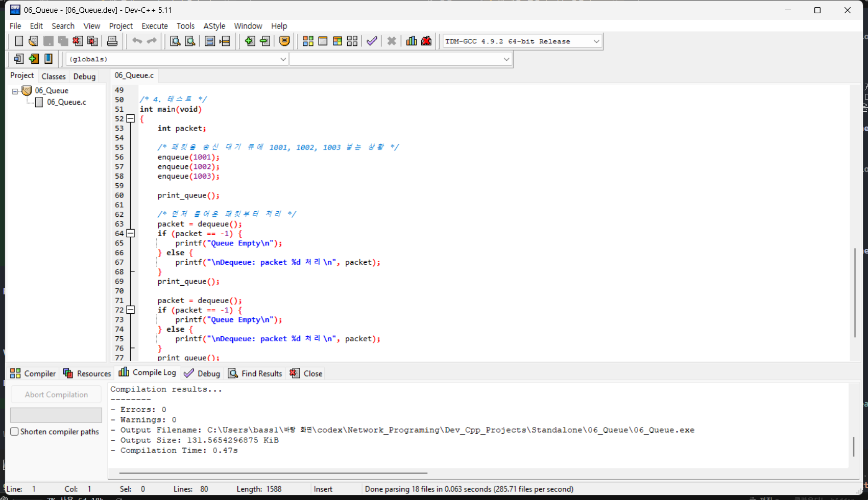
Task: Collapse the if block fold at line 72
Action: click(x=131, y=310)
